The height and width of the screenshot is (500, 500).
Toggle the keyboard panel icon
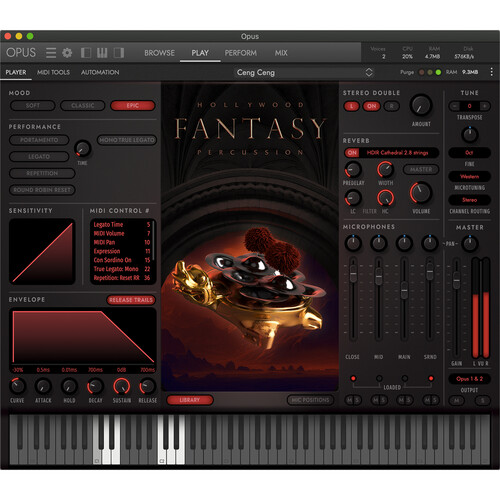pyautogui.click(x=102, y=53)
